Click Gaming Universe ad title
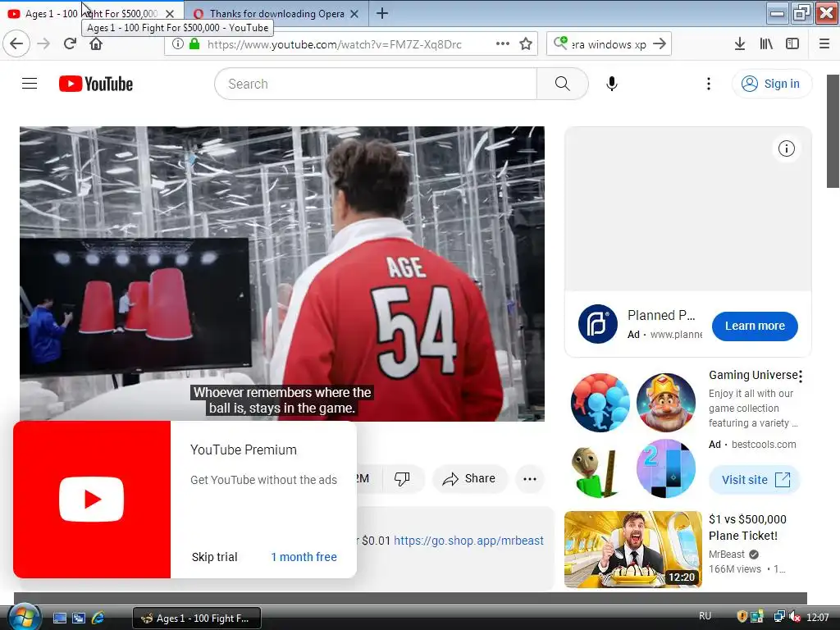The width and height of the screenshot is (840, 630). click(753, 375)
